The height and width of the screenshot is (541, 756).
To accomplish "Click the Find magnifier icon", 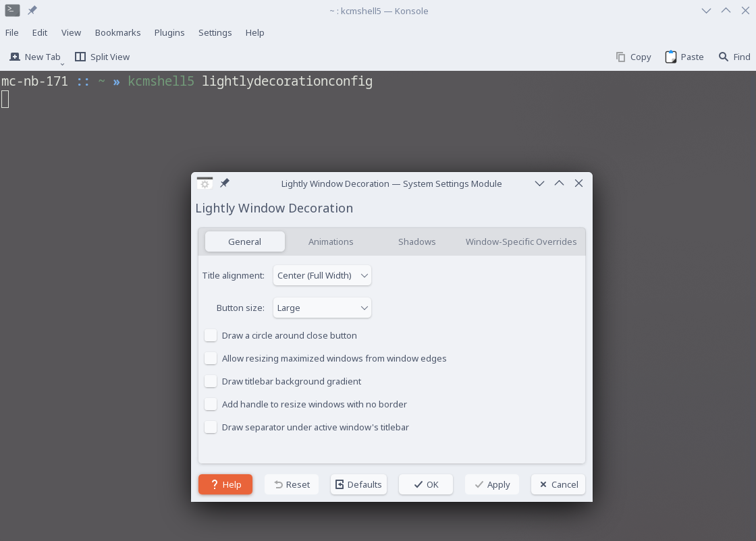I will tap(723, 57).
